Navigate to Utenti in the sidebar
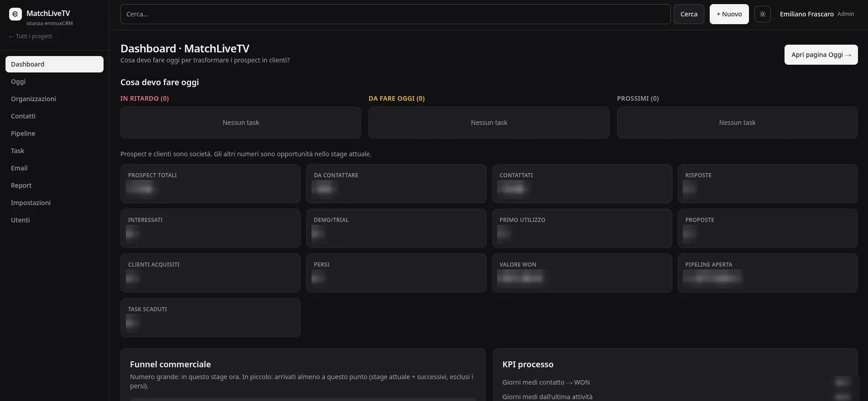Screen dimensions: 868x401 tap(54, 220)
